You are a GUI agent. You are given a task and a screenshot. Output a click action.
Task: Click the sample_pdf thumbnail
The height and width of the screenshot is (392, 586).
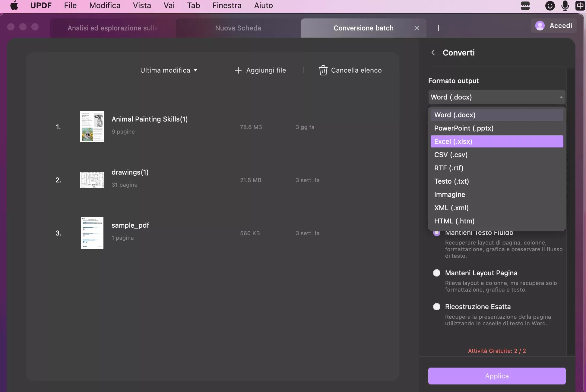tap(92, 233)
